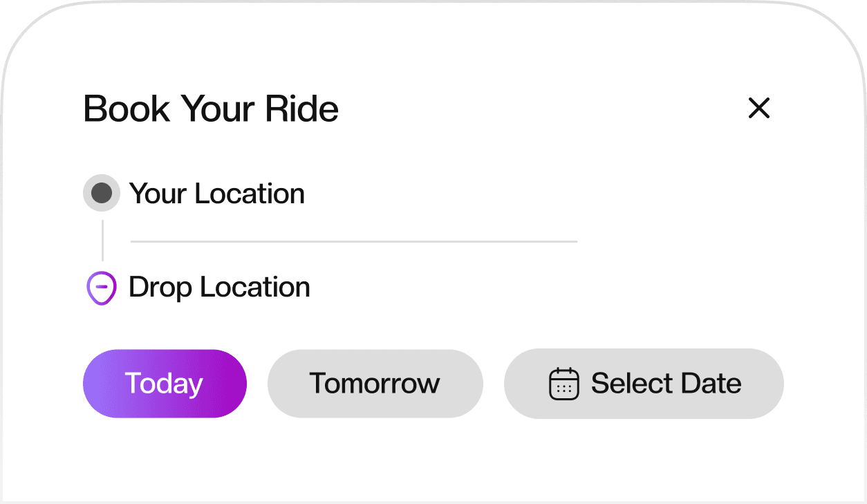Activate the Select Date option

click(x=644, y=383)
